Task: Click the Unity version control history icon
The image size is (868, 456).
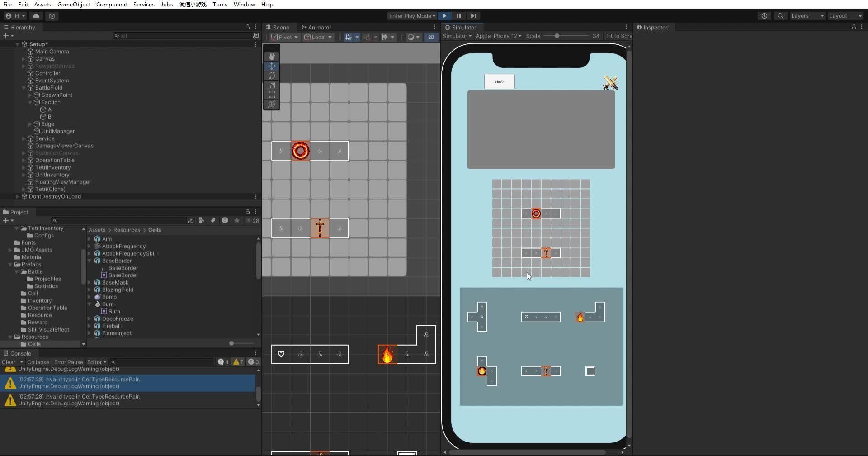Action: point(765,16)
